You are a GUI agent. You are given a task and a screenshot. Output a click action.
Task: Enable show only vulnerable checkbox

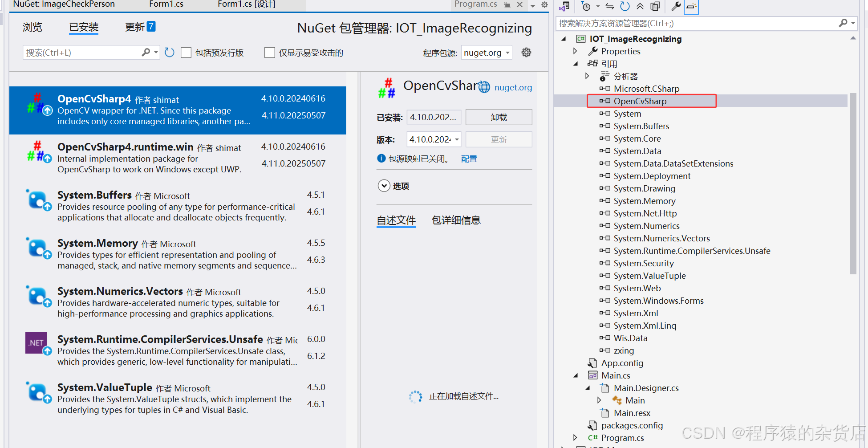[270, 53]
